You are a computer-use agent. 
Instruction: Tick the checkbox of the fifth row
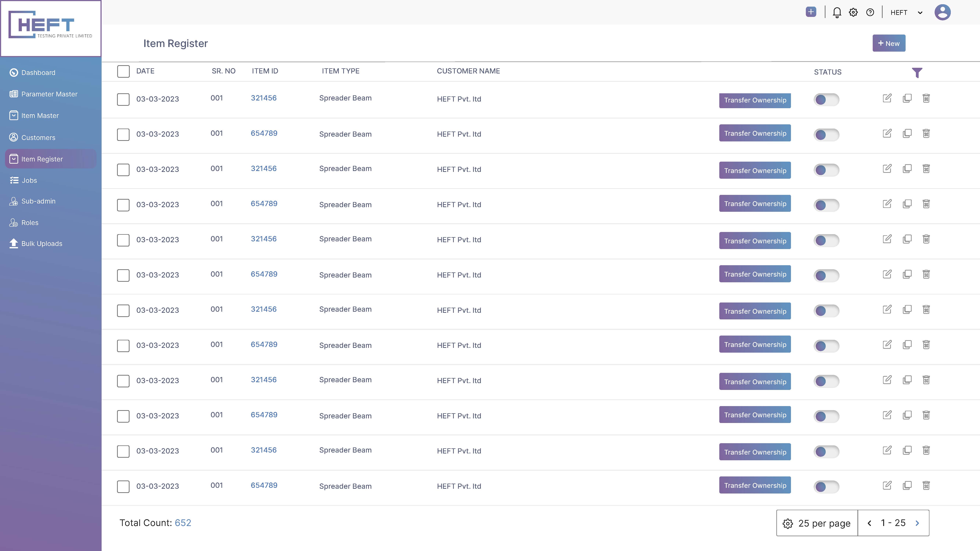(123, 240)
